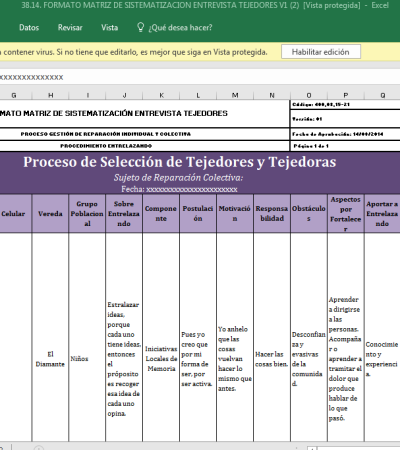Click the '¿Qué desea hacer?' search field
The image size is (400, 450).
coord(180,28)
